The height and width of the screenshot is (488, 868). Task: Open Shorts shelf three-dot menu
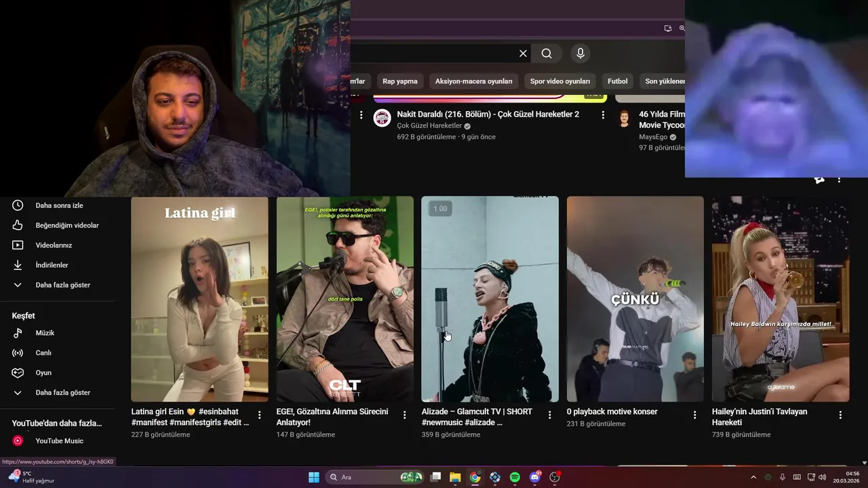coord(839,180)
